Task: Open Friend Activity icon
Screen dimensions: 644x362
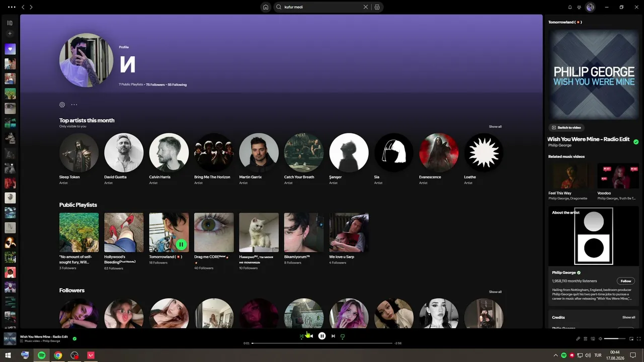Action: pyautogui.click(x=580, y=7)
